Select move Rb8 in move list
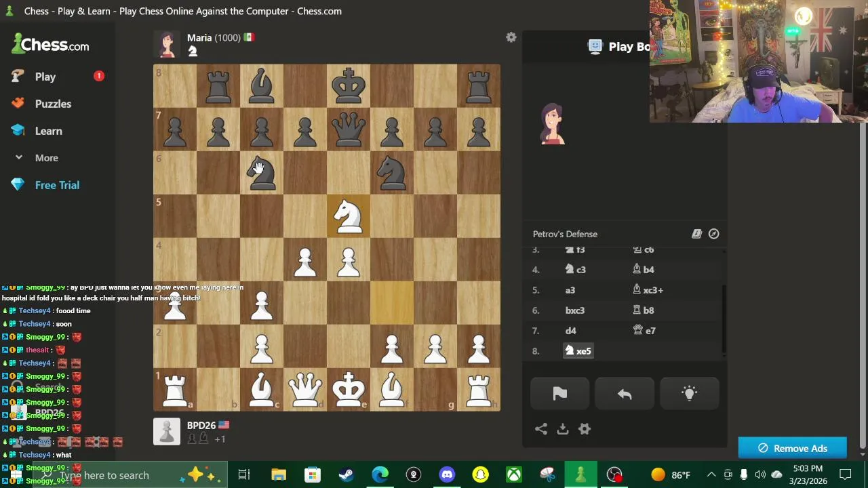 [644, 310]
